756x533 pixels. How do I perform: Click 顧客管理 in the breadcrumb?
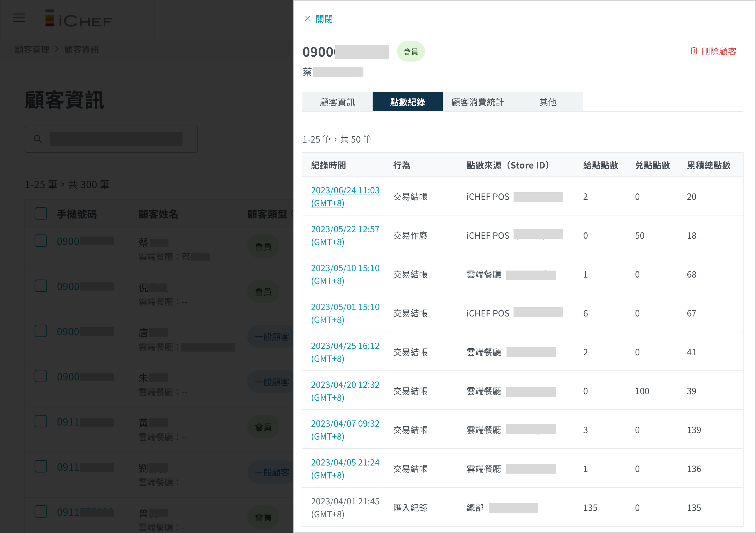tap(32, 50)
